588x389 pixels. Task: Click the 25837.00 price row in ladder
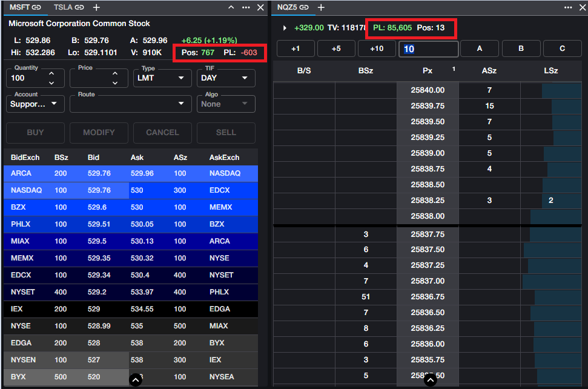click(428, 281)
